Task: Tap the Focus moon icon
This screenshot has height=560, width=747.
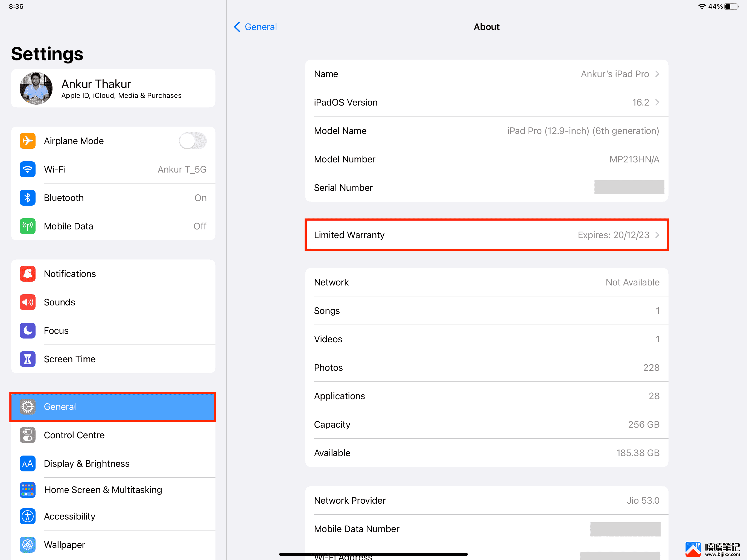Action: point(27,331)
